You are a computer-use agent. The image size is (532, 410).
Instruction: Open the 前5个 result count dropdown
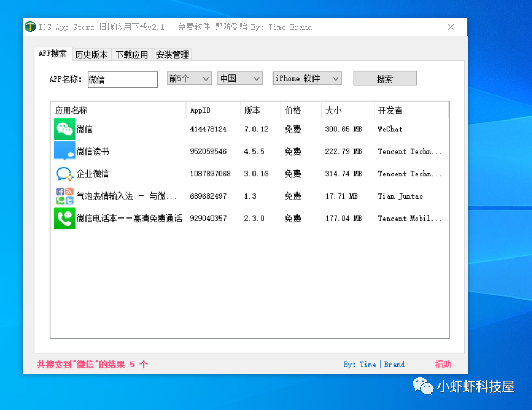pyautogui.click(x=189, y=79)
